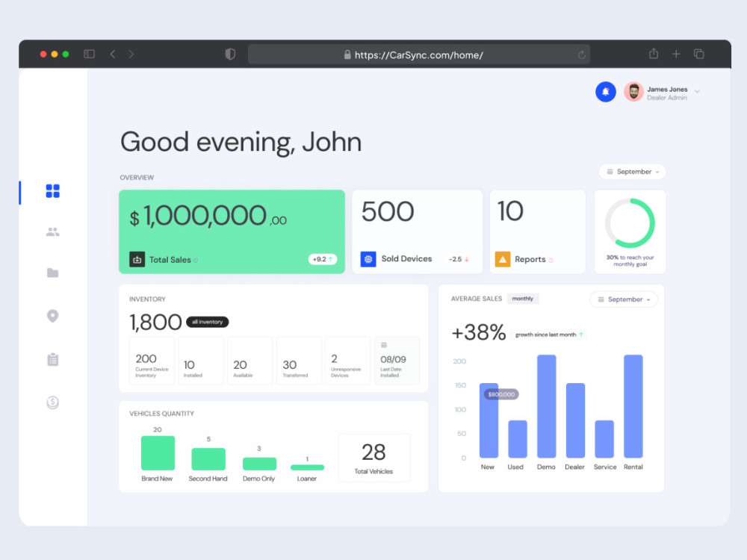Click the Second Hand green bar
Image resolution: width=747 pixels, height=560 pixels.
coord(208,459)
